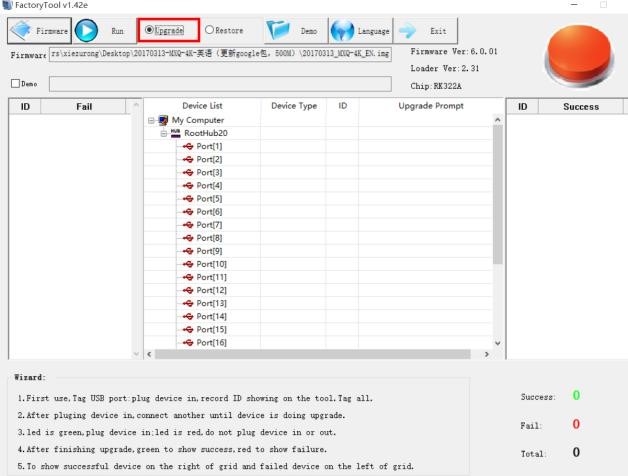Click the USB icon of Port[15]

point(188,330)
